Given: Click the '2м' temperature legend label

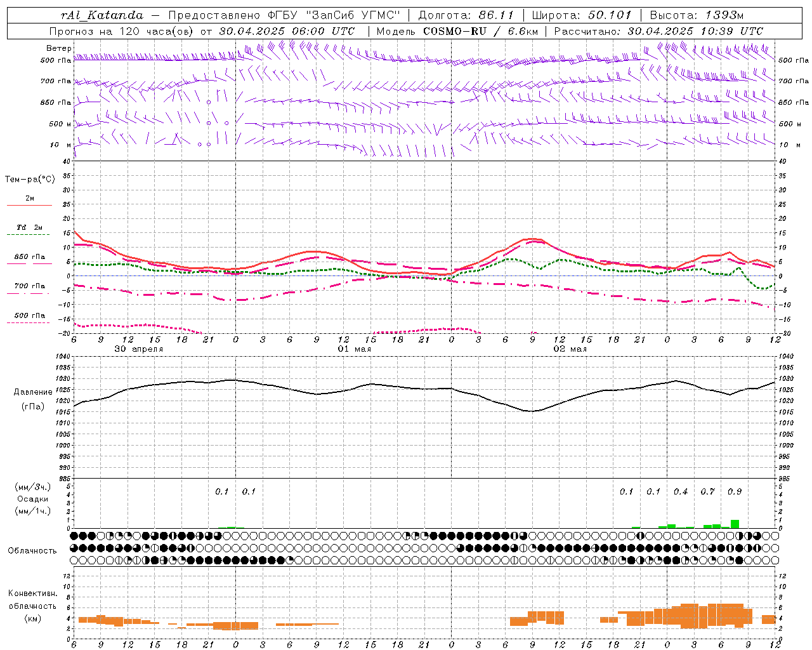Looking at the screenshot, I should [x=30, y=199].
